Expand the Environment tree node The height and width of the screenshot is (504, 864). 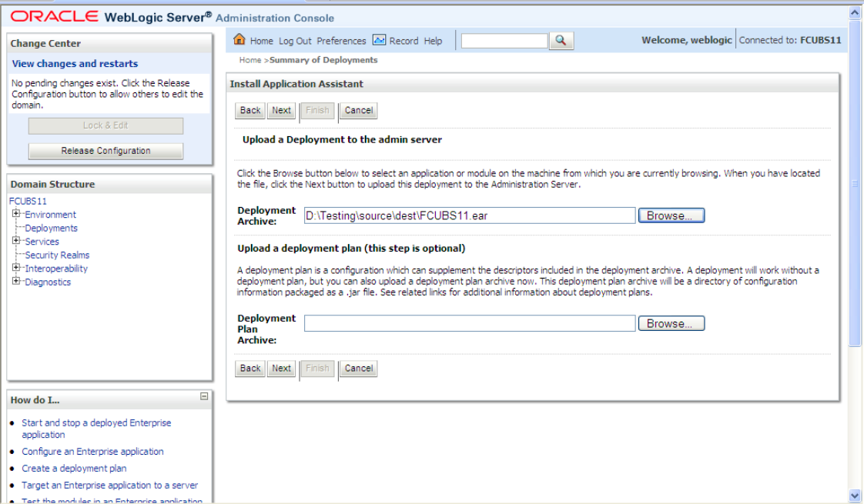(15, 215)
